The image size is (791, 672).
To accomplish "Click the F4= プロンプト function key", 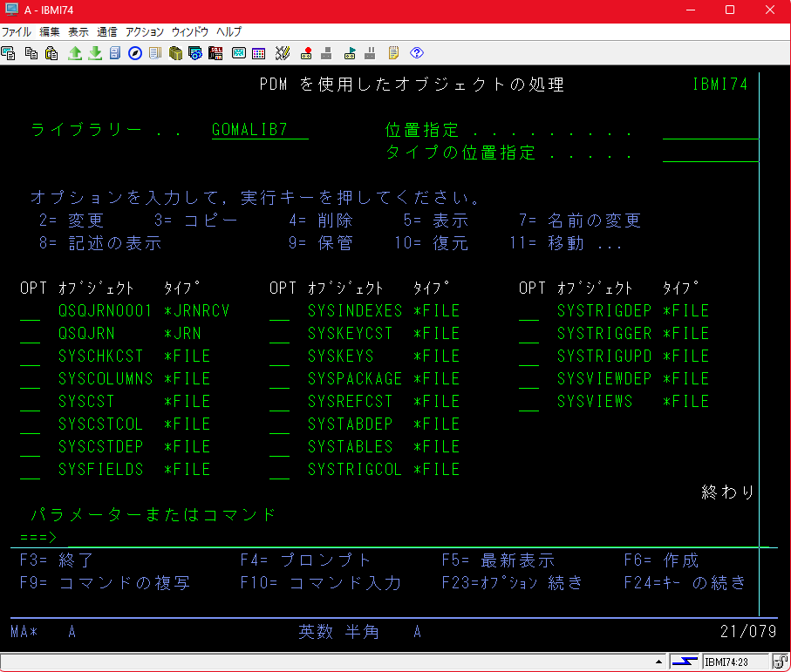I will [x=306, y=560].
